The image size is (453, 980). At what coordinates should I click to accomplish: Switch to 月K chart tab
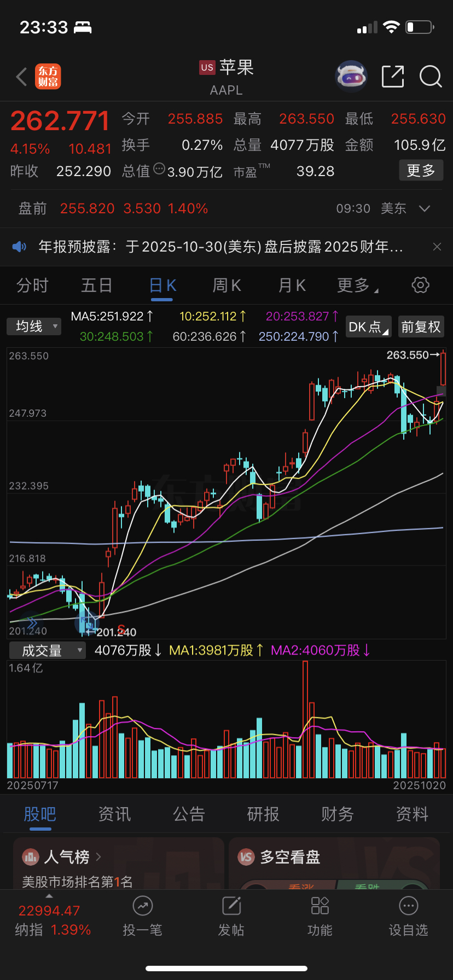[292, 285]
